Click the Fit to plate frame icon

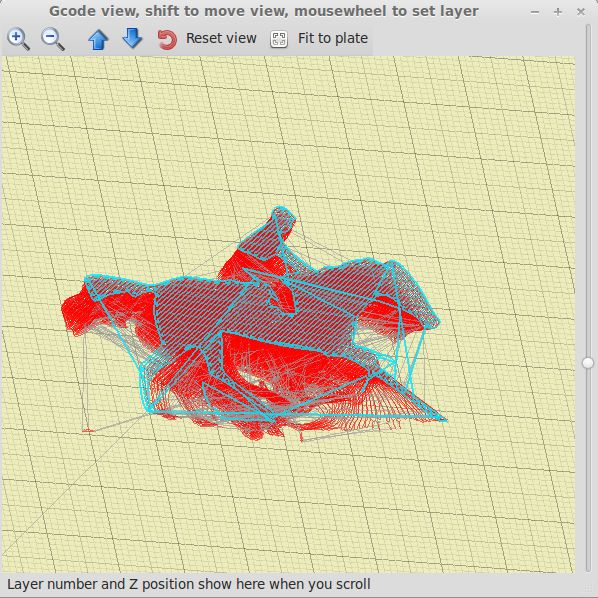(x=279, y=39)
